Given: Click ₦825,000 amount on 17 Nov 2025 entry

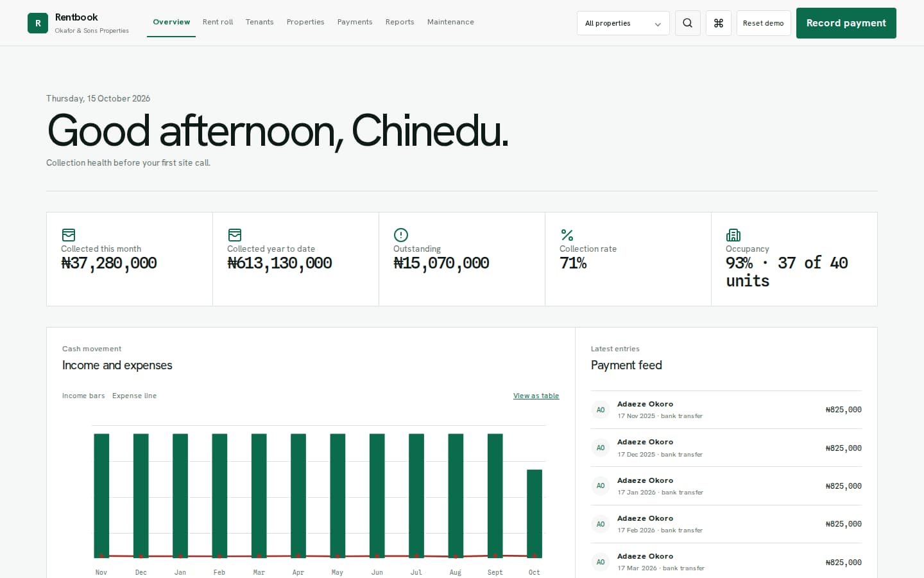Looking at the screenshot, I should click(x=844, y=410).
